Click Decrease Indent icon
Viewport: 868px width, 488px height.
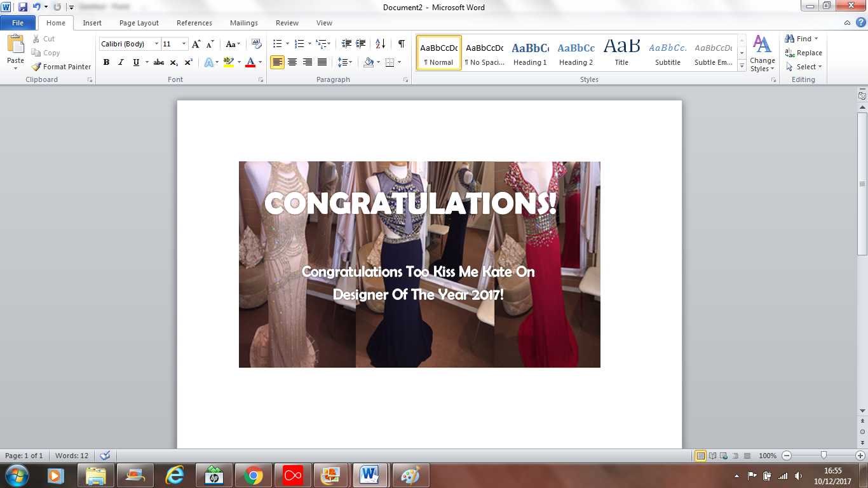[346, 44]
